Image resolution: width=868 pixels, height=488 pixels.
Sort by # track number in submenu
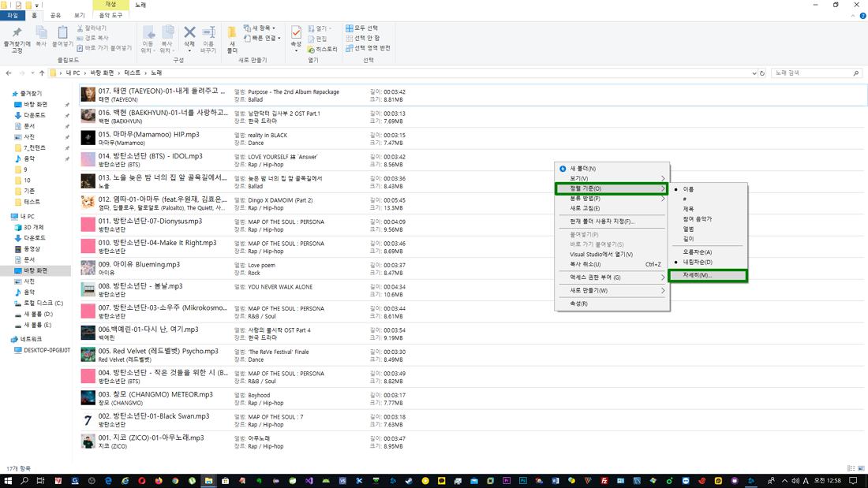(708, 199)
